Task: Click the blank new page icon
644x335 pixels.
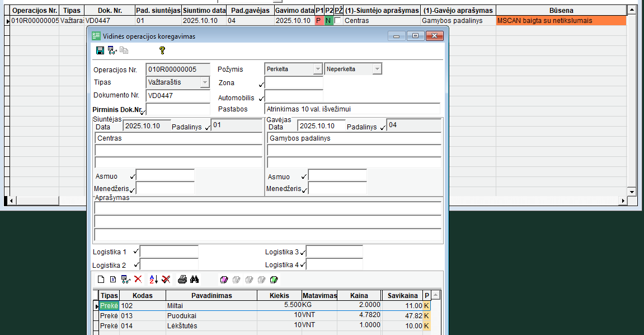Action: pyautogui.click(x=101, y=279)
